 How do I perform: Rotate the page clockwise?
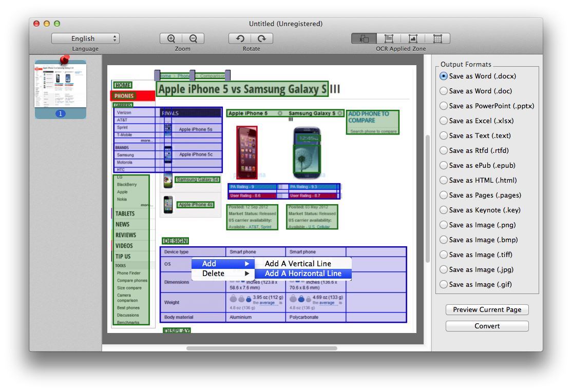[262, 38]
